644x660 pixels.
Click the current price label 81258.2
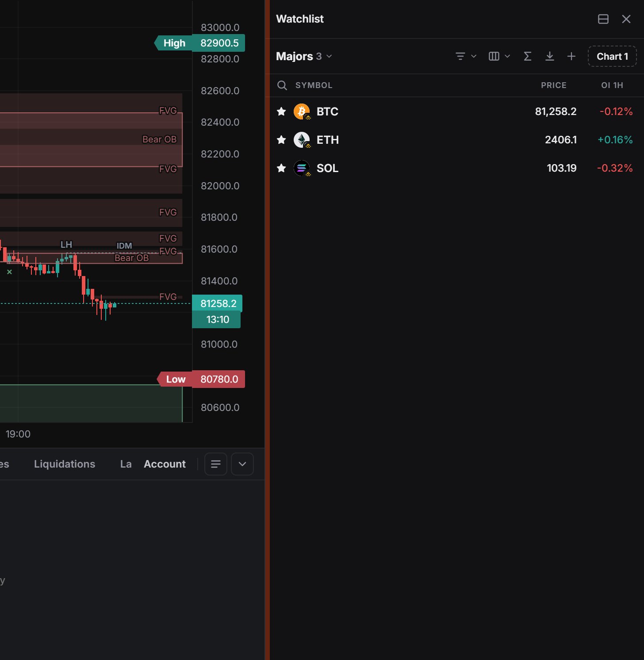(217, 303)
